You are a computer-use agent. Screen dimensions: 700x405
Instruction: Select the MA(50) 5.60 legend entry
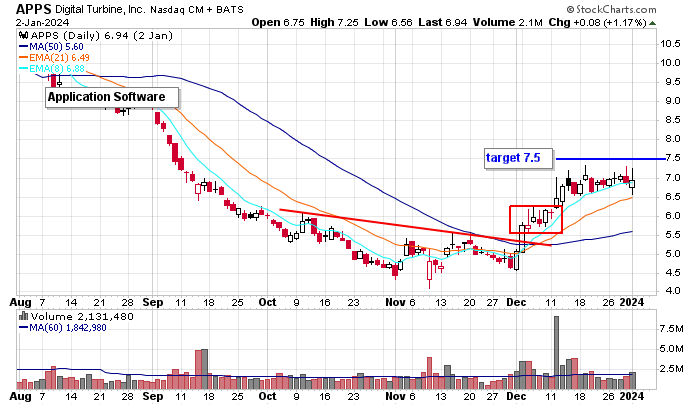(x=51, y=47)
